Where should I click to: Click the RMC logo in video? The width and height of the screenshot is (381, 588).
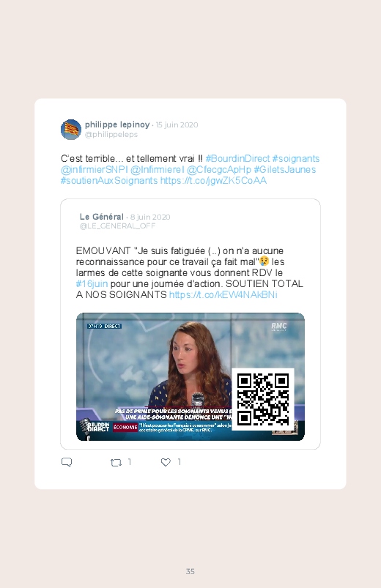tap(279, 327)
